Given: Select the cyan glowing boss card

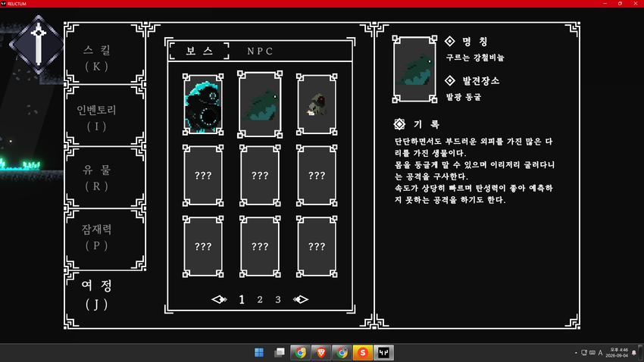Looking at the screenshot, I should 203,105.
